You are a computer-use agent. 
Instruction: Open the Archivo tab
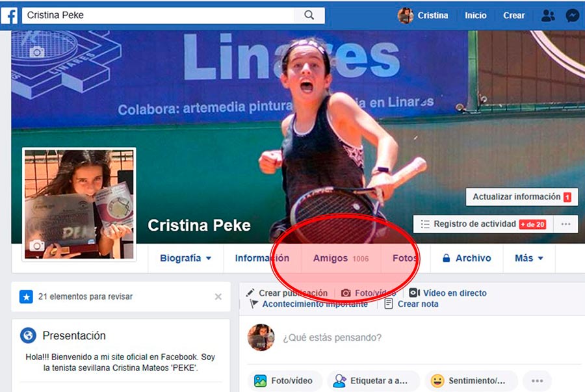click(466, 258)
